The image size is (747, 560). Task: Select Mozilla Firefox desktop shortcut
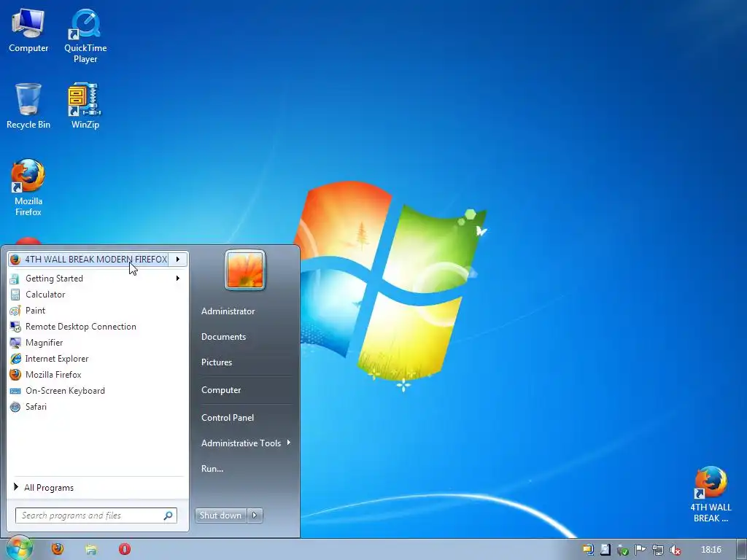[28, 187]
